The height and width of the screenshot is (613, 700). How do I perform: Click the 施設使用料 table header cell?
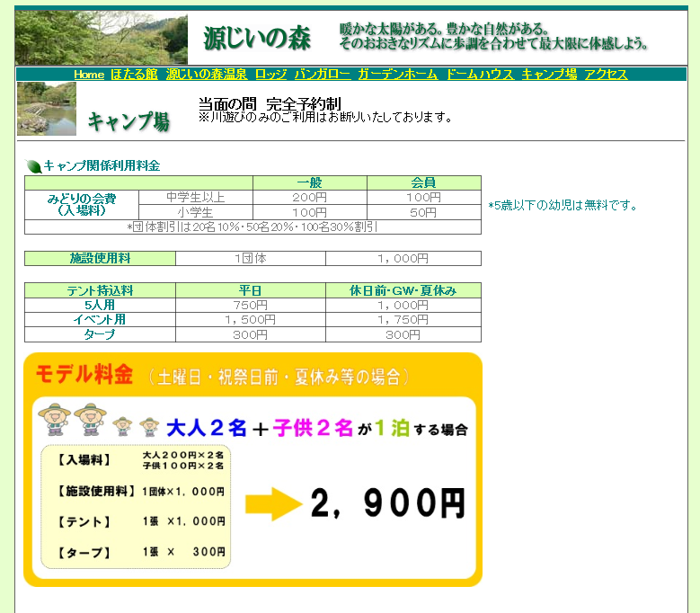click(100, 259)
